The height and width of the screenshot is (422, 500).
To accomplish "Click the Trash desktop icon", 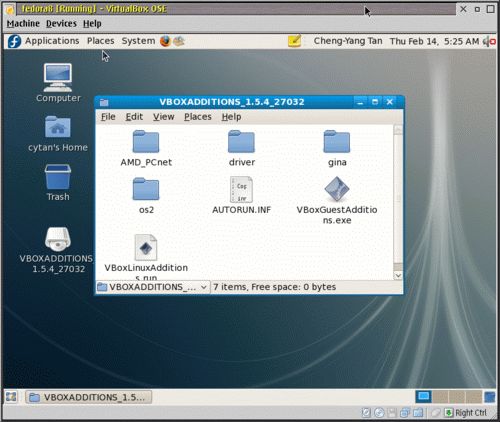I will pyautogui.click(x=58, y=177).
